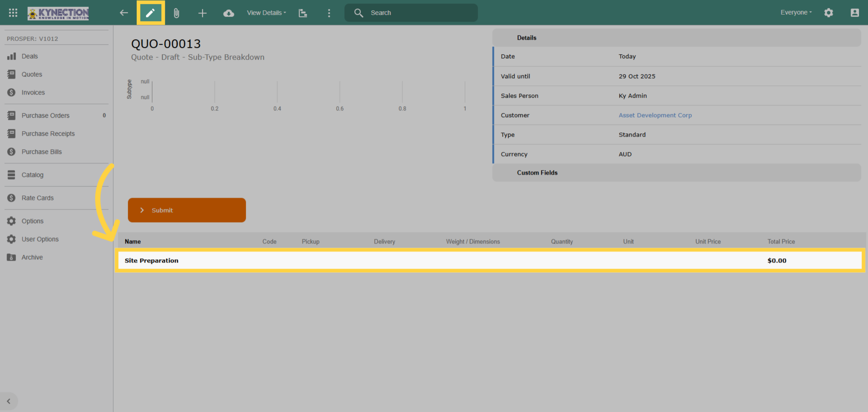Image resolution: width=868 pixels, height=412 pixels.
Task: Go back with the left arrow icon
Action: (x=124, y=13)
